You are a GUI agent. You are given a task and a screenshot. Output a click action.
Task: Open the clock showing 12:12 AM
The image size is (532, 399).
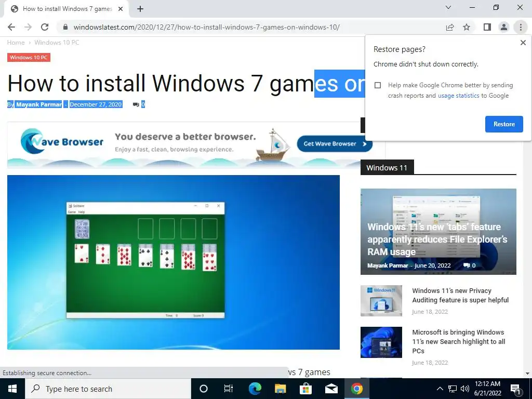pos(488,389)
